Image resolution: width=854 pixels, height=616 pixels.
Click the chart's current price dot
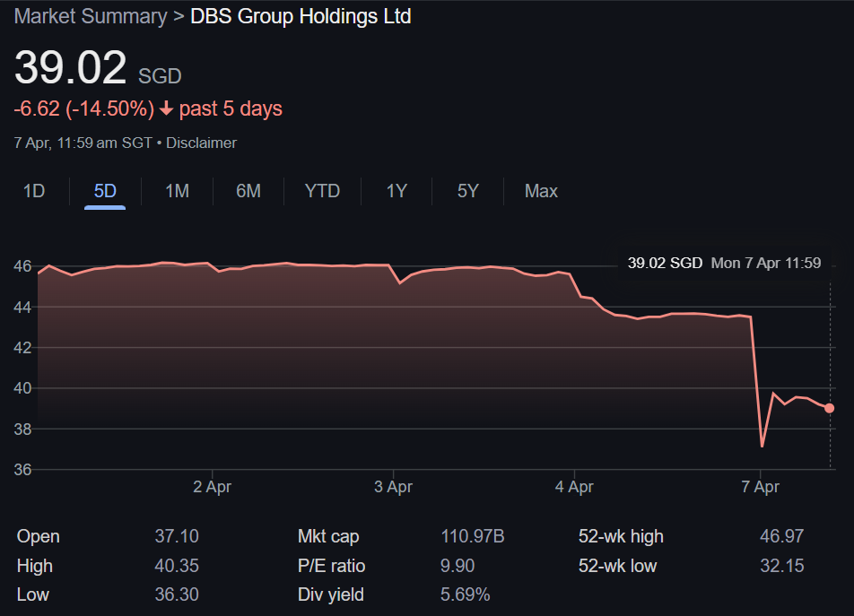pos(829,408)
